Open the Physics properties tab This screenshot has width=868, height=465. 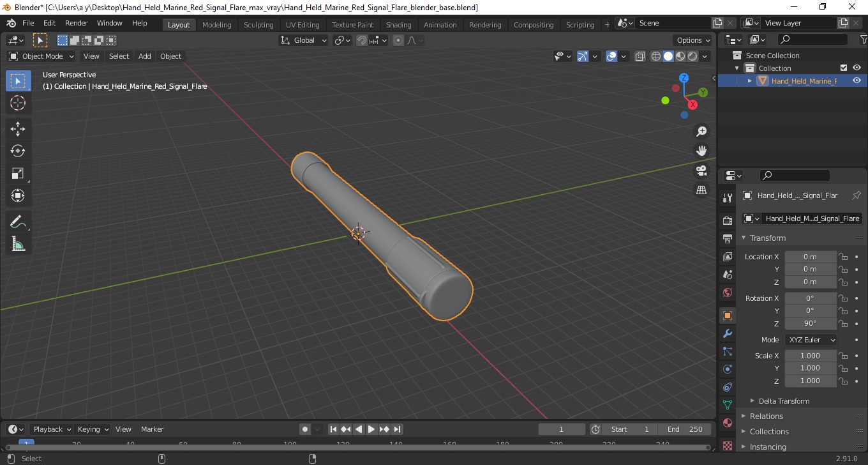point(727,369)
